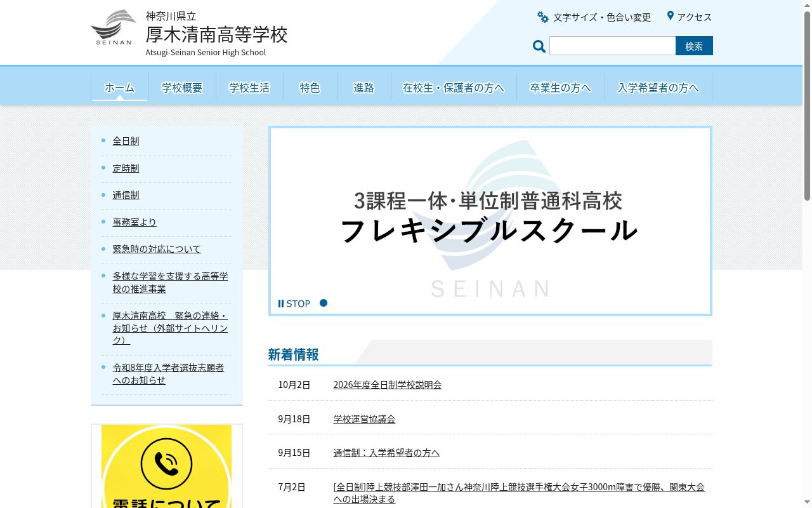Click the SEINAN school logo
Screen dimensions: 812x508
pos(114,27)
